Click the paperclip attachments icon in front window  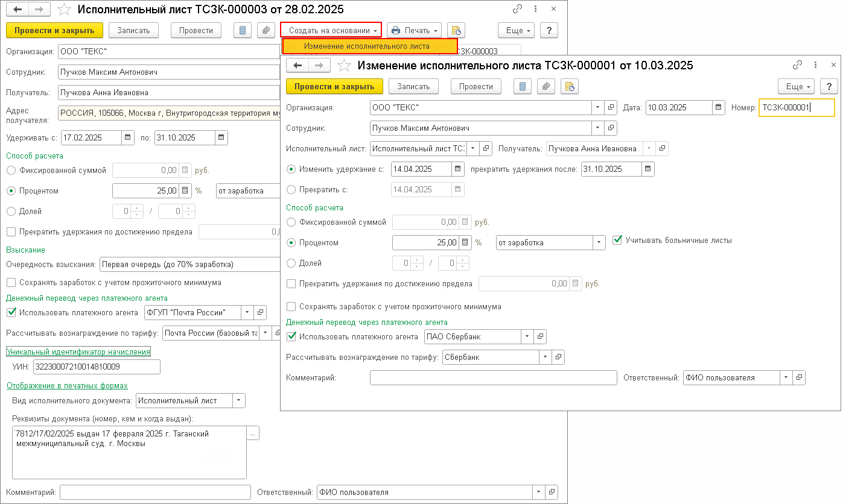(x=546, y=87)
